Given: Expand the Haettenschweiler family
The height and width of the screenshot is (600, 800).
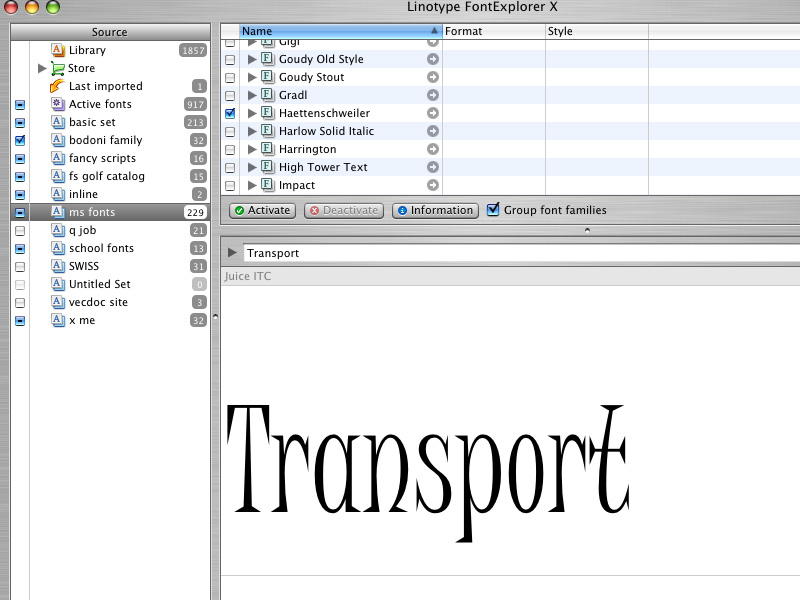Looking at the screenshot, I should point(252,113).
